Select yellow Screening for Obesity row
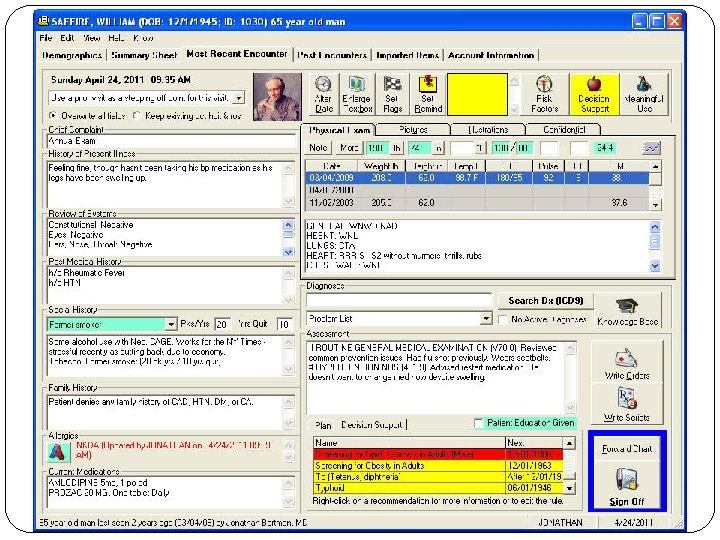This screenshot has height=540, width=720. click(x=438, y=465)
